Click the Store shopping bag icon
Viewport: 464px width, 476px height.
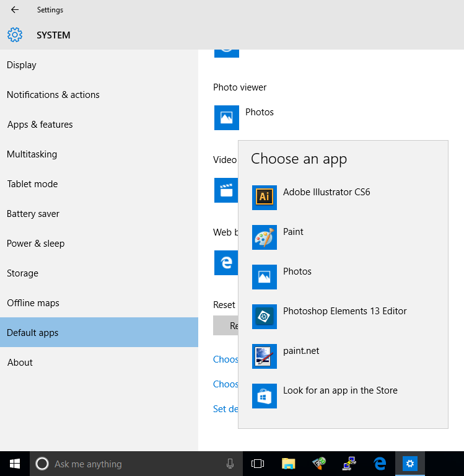pos(265,396)
